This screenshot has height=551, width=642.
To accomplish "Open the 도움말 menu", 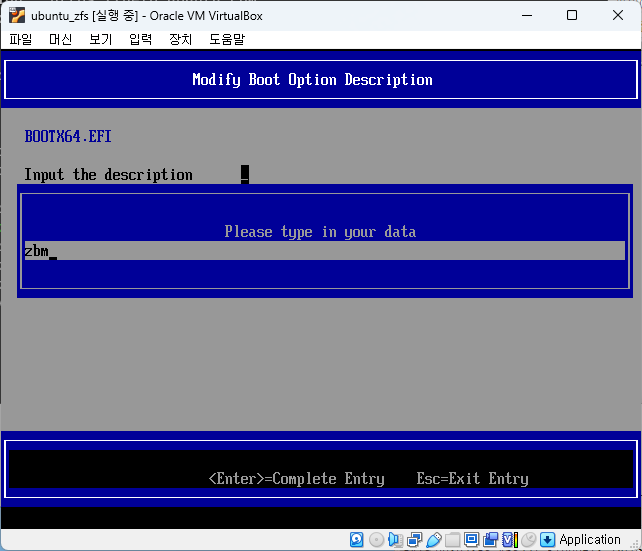I will pyautogui.click(x=226, y=39).
